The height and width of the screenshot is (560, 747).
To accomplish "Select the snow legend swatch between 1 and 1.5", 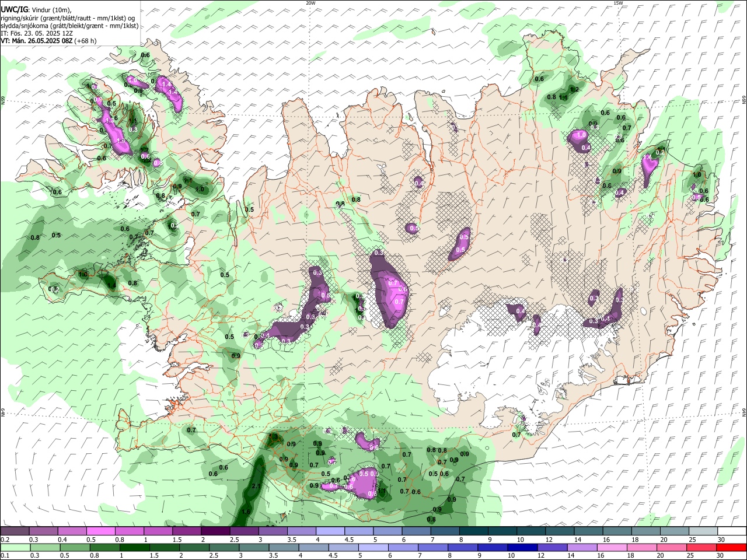I will click(158, 531).
